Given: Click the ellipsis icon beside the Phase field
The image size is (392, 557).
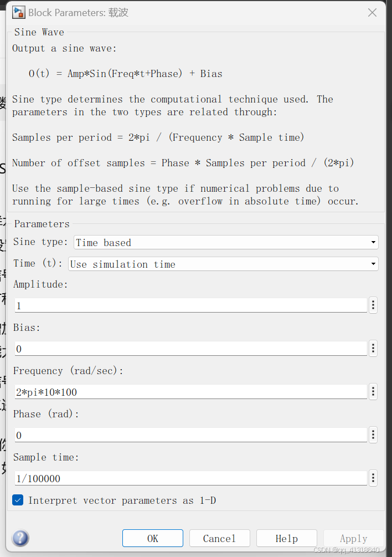Looking at the screenshot, I should point(373,435).
